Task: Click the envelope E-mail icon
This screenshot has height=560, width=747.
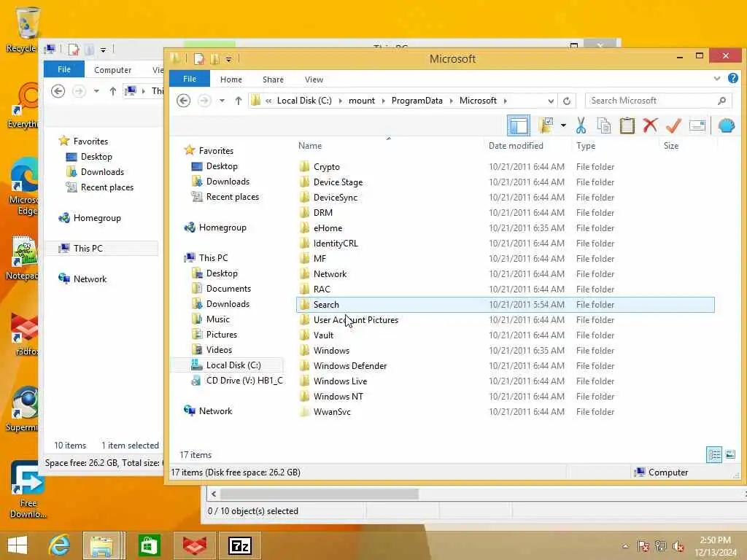Action: click(x=697, y=125)
